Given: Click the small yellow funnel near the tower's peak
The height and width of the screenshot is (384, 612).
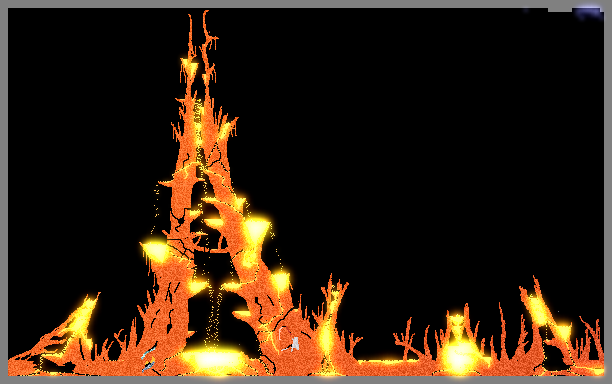Looking at the screenshot, I should [190, 67].
